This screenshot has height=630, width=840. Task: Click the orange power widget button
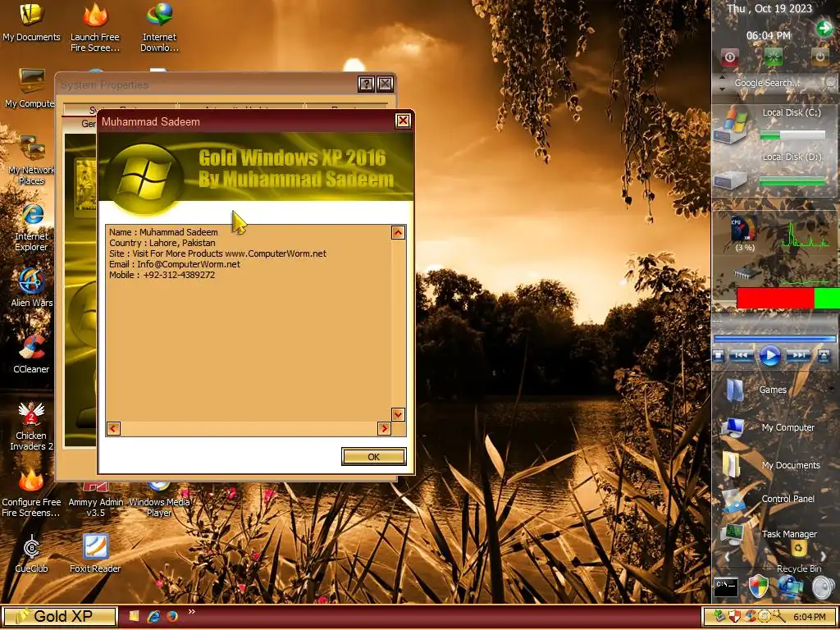point(819,57)
